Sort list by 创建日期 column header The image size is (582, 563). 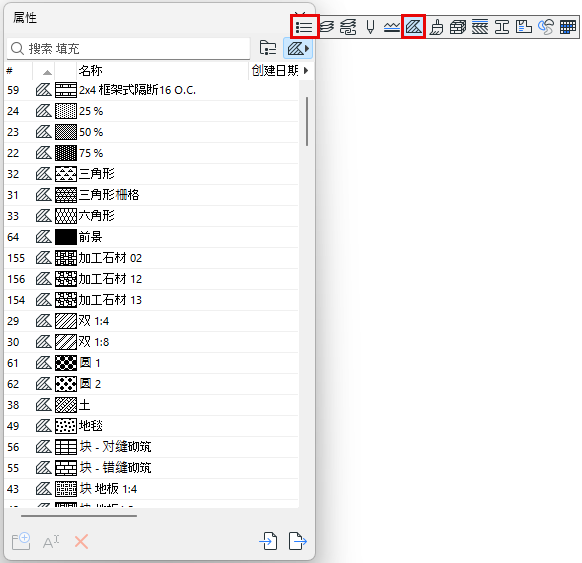(x=275, y=71)
